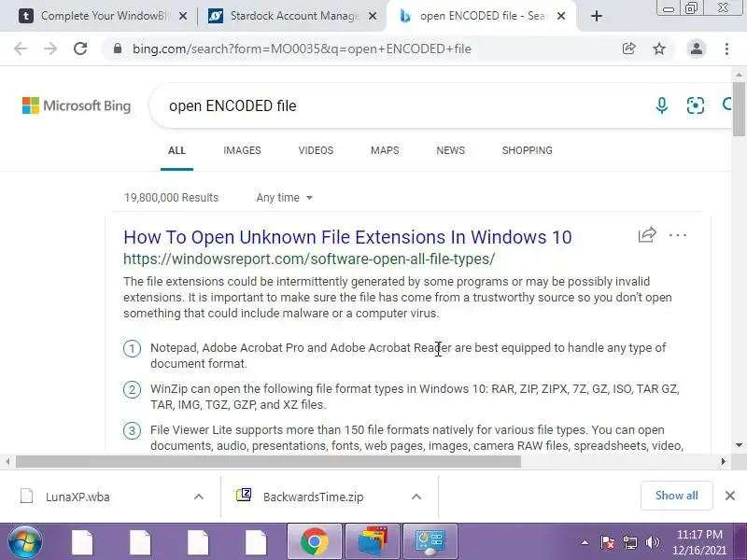Screen dimensions: 747x560
Task: Click the share icon on first result
Action: point(647,235)
